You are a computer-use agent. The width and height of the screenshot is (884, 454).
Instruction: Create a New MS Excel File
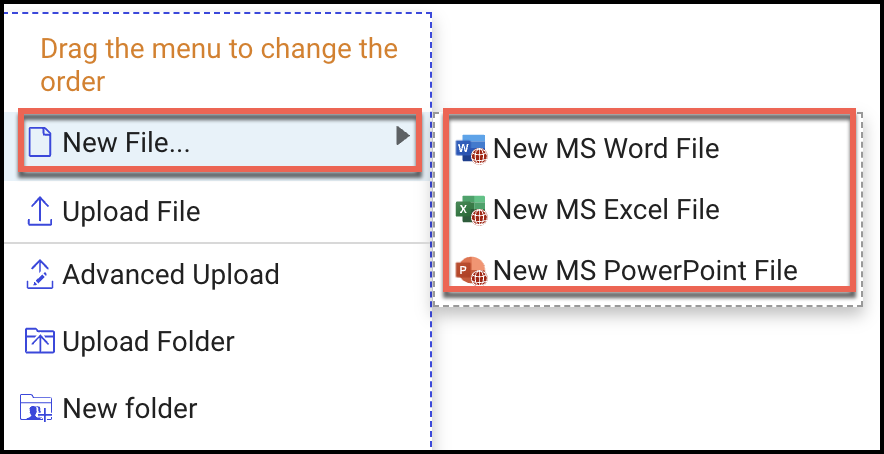click(x=606, y=209)
